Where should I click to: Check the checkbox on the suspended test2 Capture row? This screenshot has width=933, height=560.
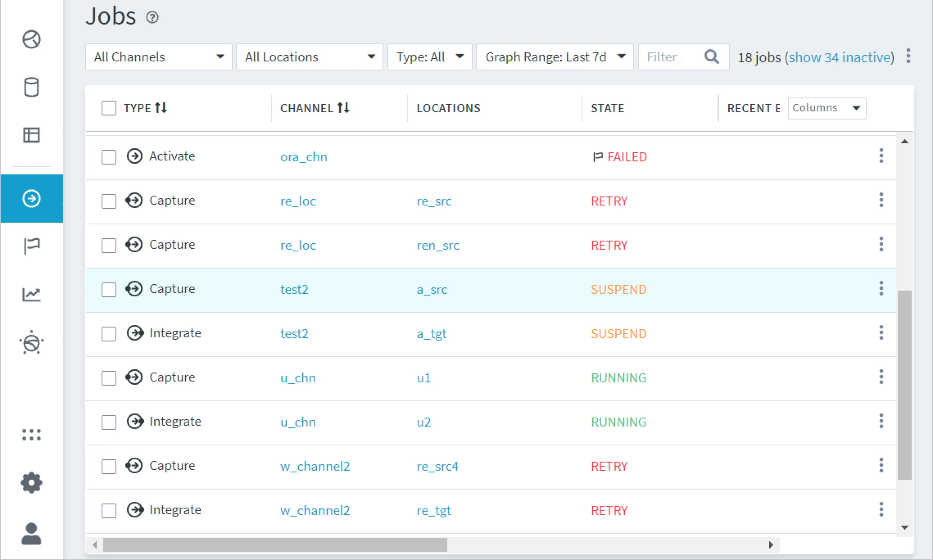pos(109,289)
